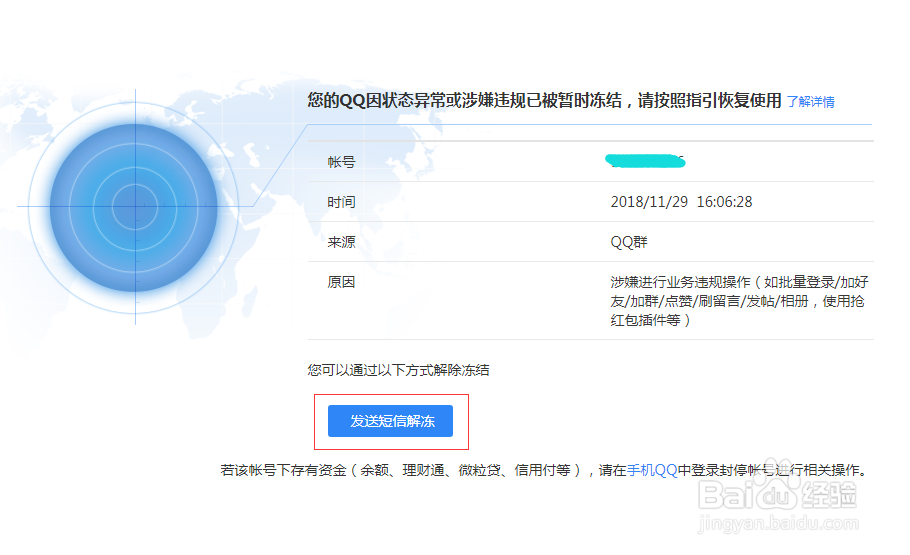Select the time value 2018/11/29 16:06:28

click(681, 202)
